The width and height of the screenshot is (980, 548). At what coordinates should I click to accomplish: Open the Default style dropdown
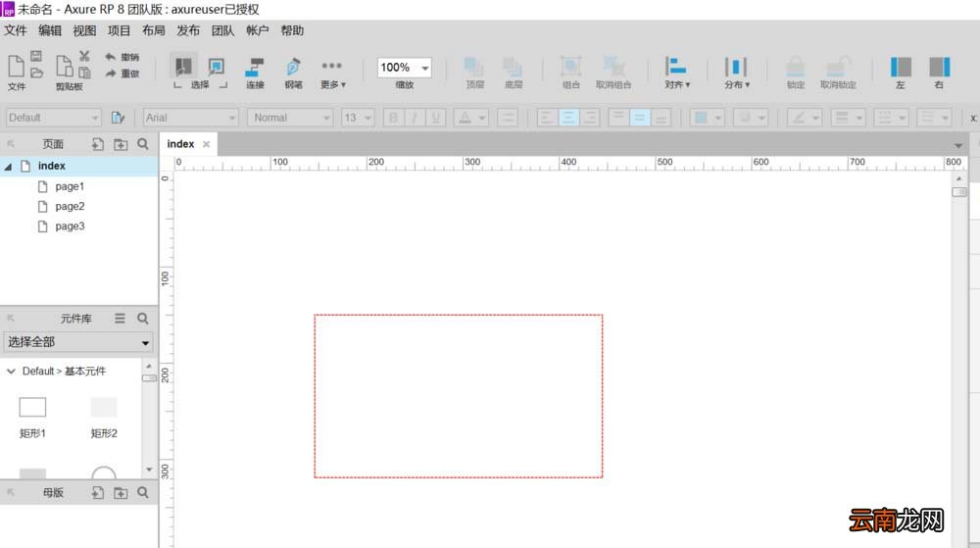tap(53, 118)
